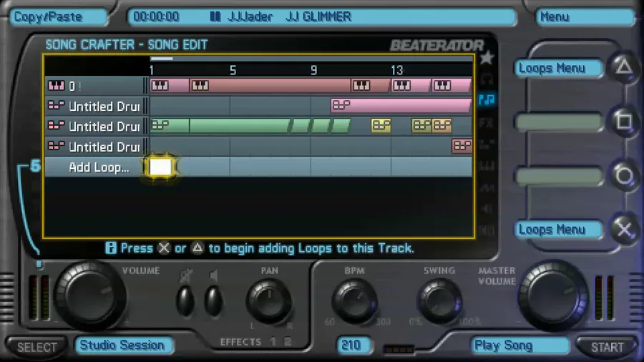This screenshot has width=644, height=362.
Task: Click the JJ GLIMMER song title
Action: click(x=318, y=17)
